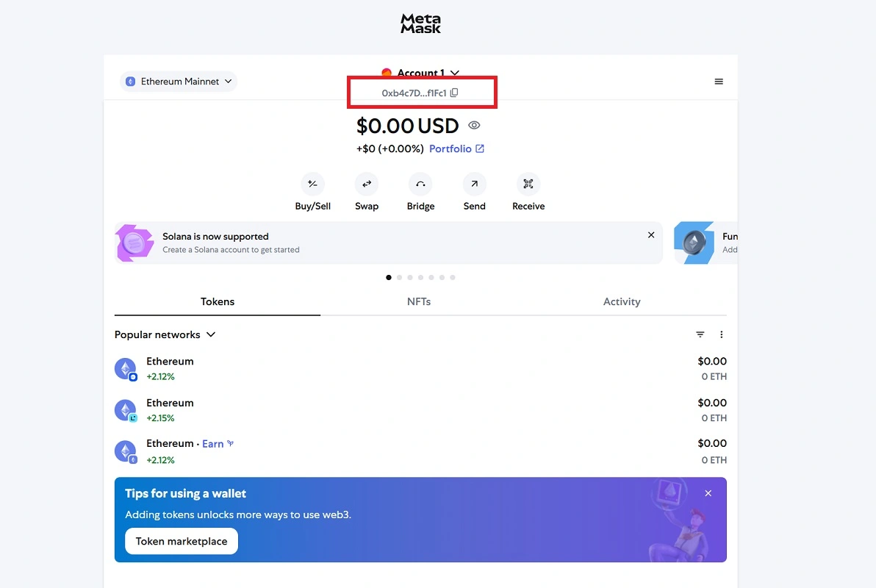Click the Solana banner logo icon

[134, 243]
